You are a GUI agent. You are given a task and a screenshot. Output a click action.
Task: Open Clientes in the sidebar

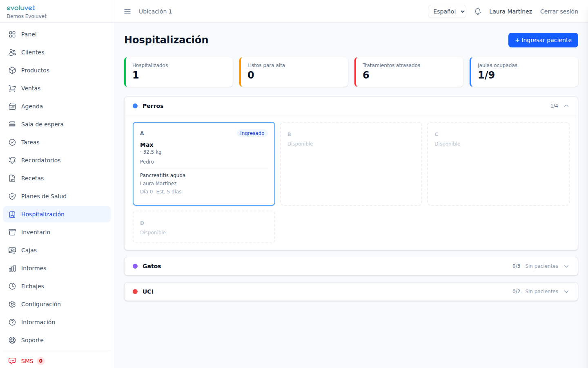pyautogui.click(x=33, y=52)
